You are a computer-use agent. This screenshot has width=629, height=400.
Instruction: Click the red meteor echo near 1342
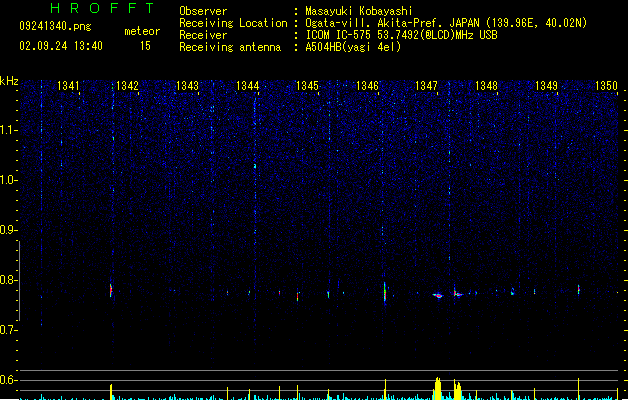click(111, 290)
